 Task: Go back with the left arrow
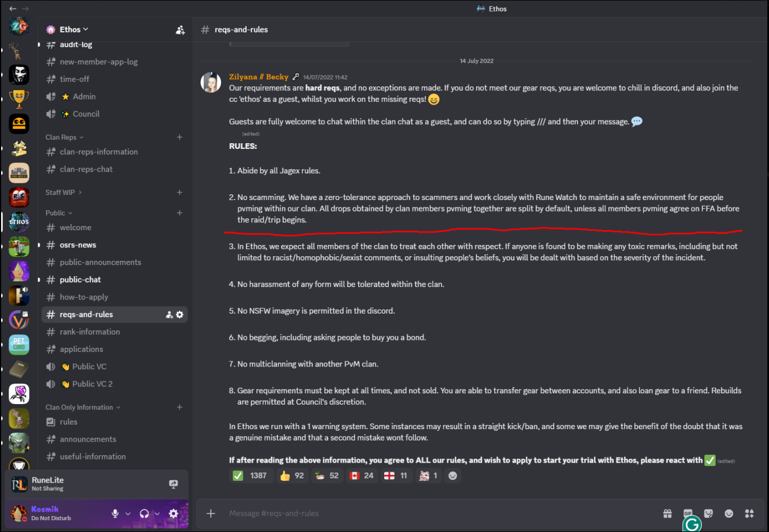13,9
